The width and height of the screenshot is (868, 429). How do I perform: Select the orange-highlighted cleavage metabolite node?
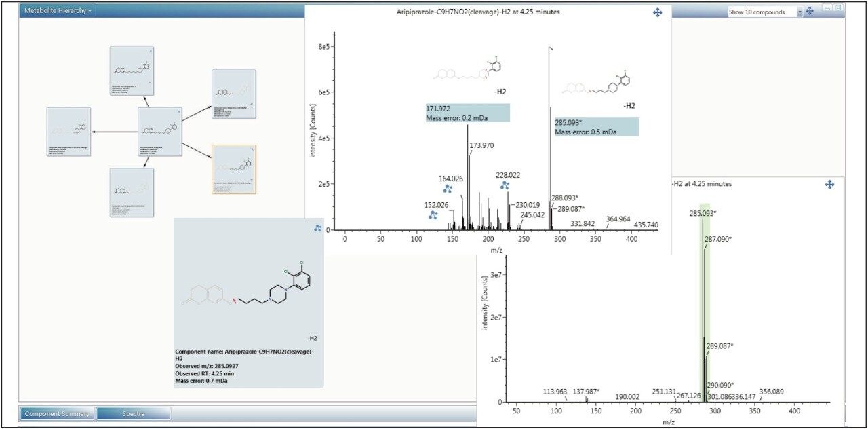[x=234, y=171]
